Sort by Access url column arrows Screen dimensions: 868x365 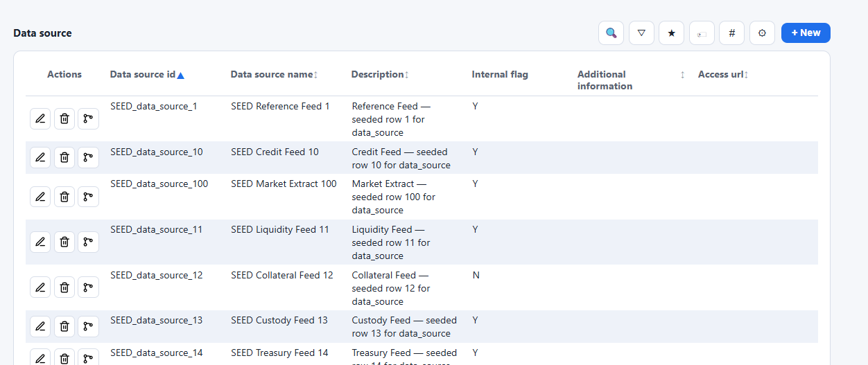pos(747,75)
